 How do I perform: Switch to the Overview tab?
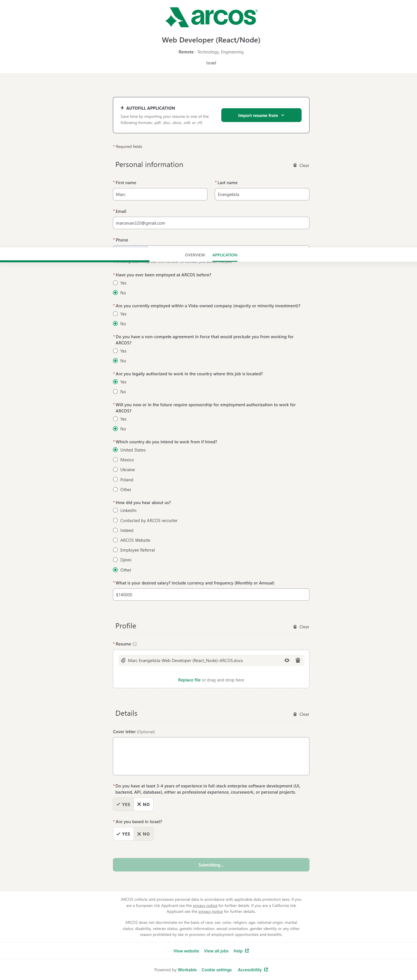pos(195,255)
